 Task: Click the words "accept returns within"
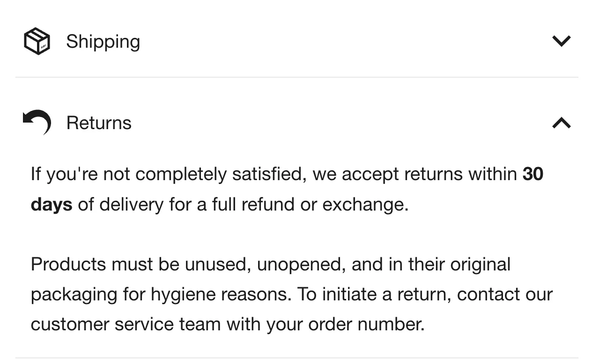pos(429,174)
